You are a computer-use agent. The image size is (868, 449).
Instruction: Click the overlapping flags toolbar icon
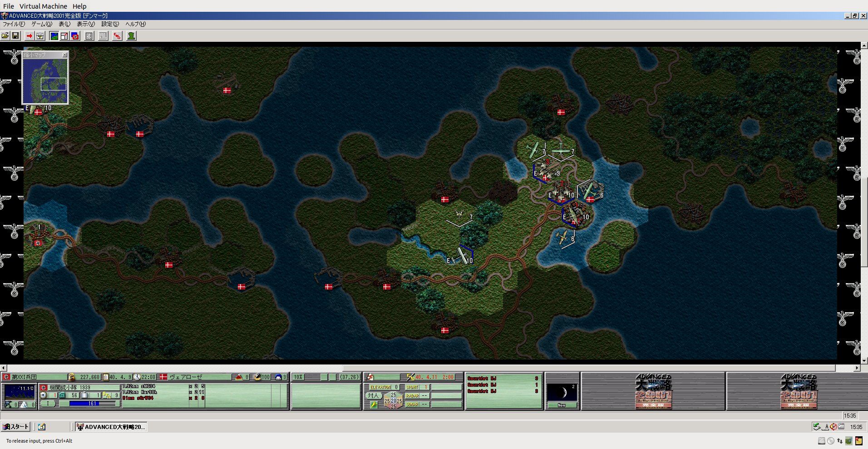[75, 36]
